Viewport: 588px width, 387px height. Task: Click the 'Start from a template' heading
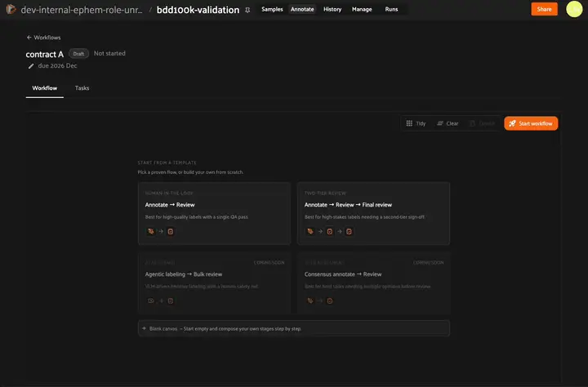coord(167,162)
